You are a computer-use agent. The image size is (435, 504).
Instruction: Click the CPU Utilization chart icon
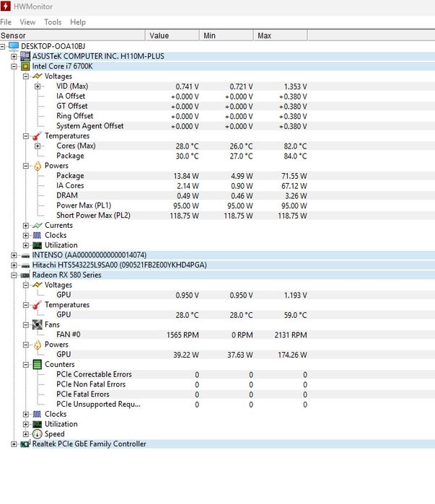(x=38, y=245)
